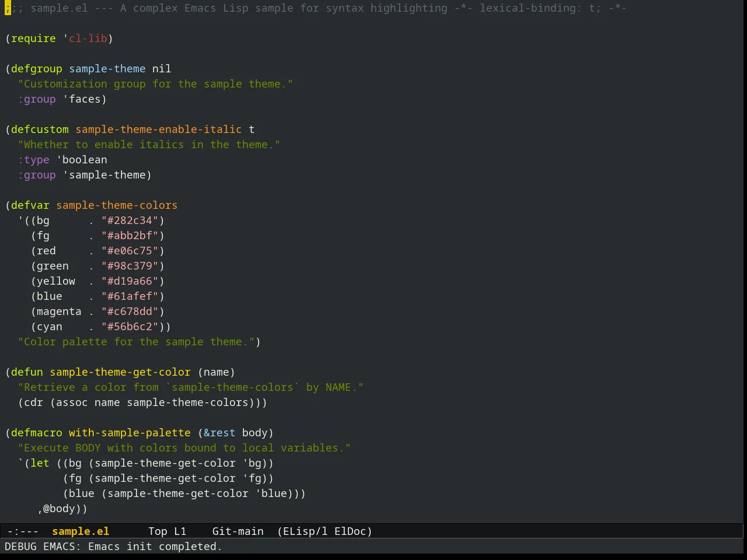Click the color string "#56b6c2"
The height and width of the screenshot is (560, 747).
130,327
